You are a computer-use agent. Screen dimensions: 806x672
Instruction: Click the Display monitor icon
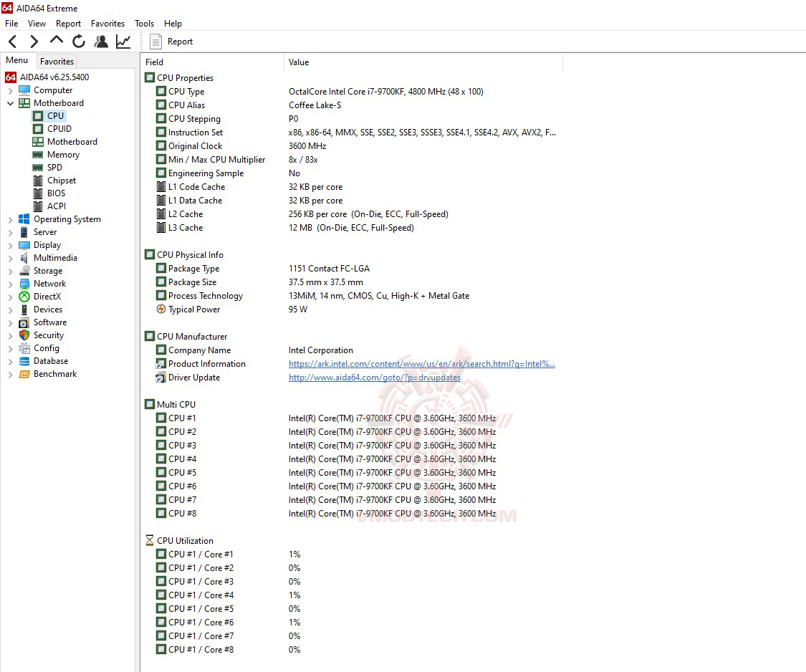coord(24,245)
